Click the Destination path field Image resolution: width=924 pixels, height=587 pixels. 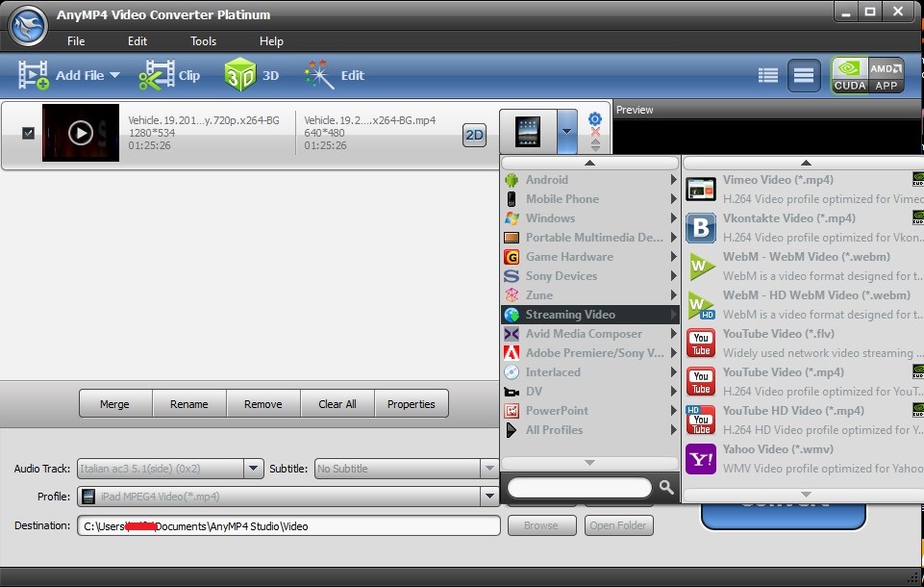coord(288,525)
